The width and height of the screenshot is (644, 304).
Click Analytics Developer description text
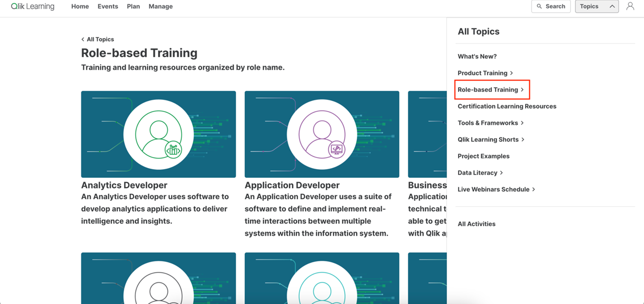click(155, 209)
